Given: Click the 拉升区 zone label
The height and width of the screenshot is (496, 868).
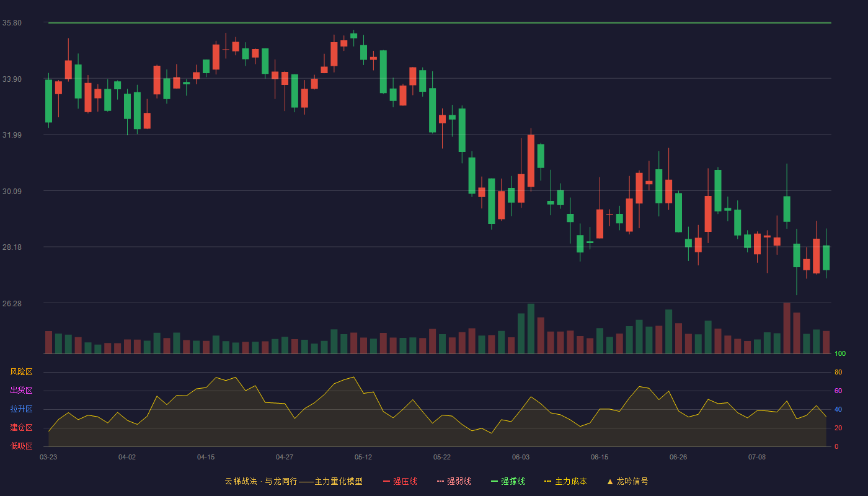Looking at the screenshot, I should 21,409.
